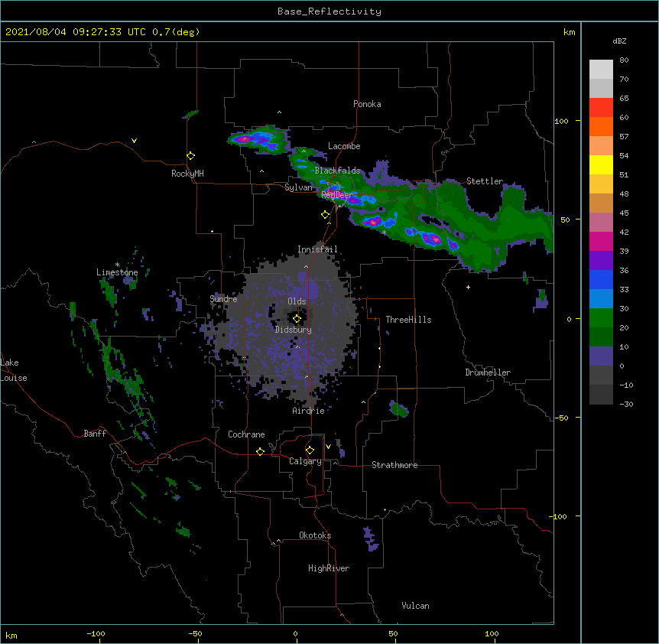Screen dimensions: 659x644
Task: Select the 80 dBZ color swatch
Action: point(601,70)
